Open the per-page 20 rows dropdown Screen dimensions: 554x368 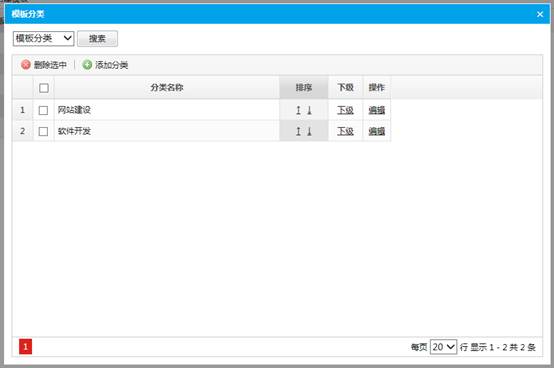click(443, 347)
